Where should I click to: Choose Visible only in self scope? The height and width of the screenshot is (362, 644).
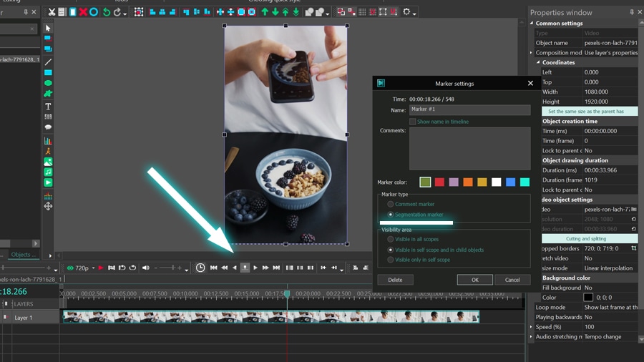click(391, 260)
